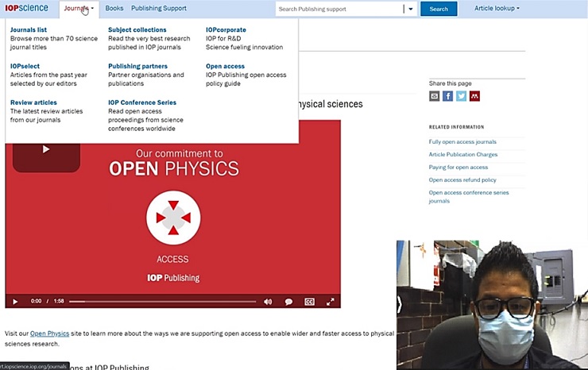Collapse the Journals dropdown menu
The height and width of the screenshot is (370, 588).
[78, 9]
